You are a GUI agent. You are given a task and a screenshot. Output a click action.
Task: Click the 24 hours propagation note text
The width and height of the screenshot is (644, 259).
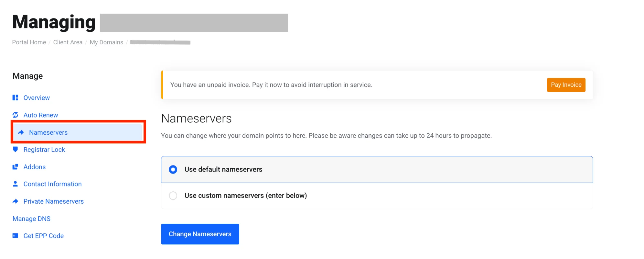tap(327, 136)
